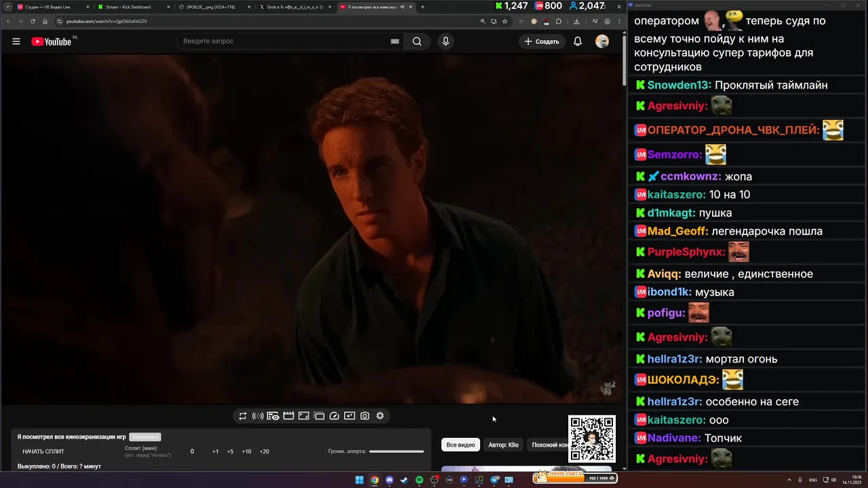The image size is (868, 488).
Task: Open player enhancer settings gear
Action: (380, 416)
